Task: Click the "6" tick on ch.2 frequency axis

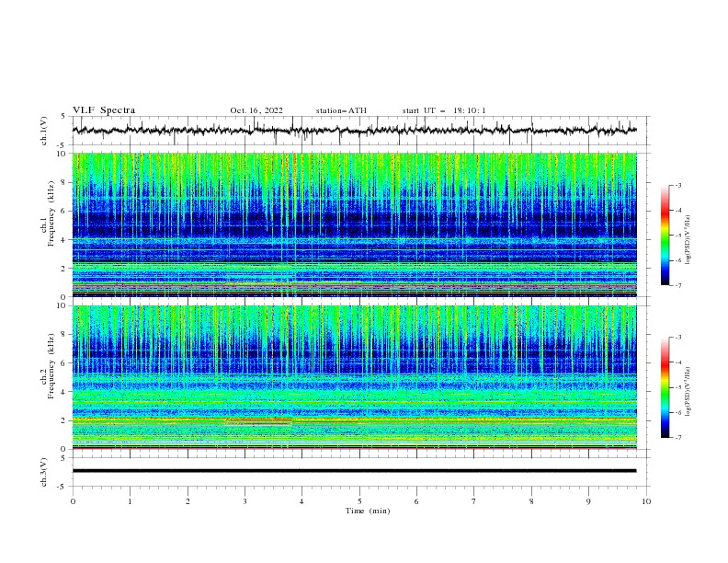Action: (x=64, y=363)
